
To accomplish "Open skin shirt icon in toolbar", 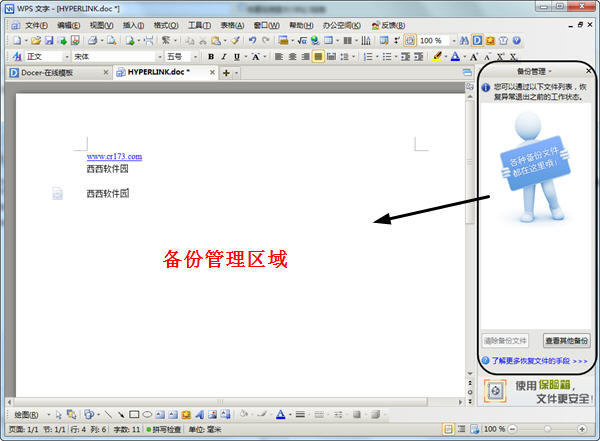I will point(504,41).
